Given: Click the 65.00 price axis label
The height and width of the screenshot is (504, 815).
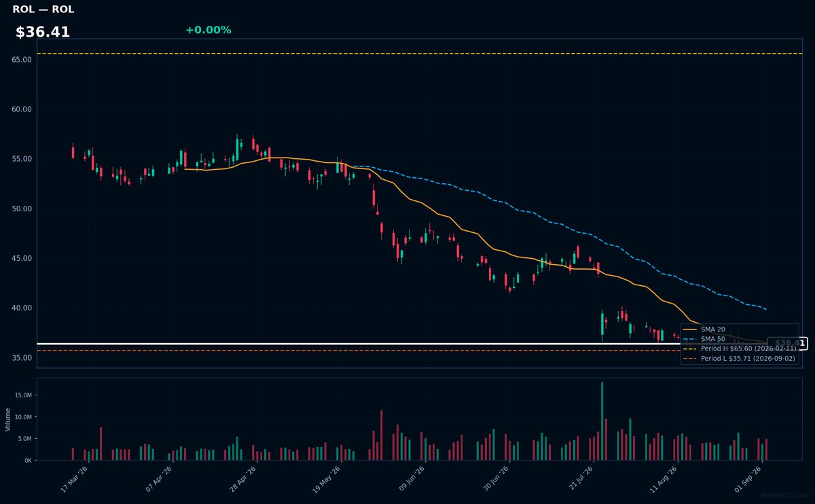Looking at the screenshot, I should (x=22, y=60).
